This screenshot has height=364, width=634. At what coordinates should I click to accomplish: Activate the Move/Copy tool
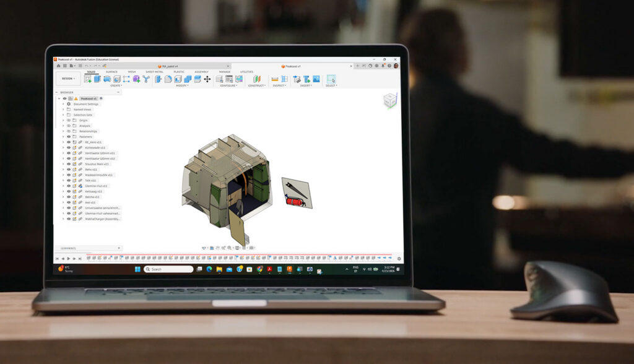(x=207, y=79)
